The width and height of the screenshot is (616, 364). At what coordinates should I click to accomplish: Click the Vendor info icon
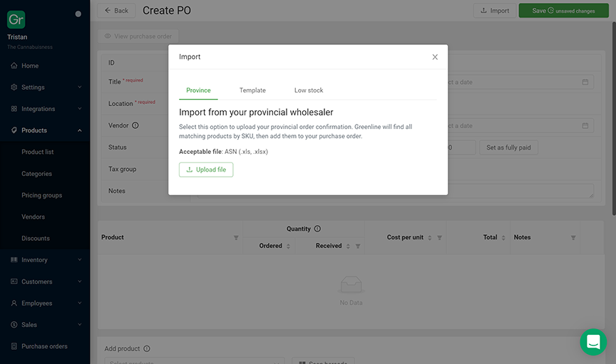pyautogui.click(x=135, y=125)
